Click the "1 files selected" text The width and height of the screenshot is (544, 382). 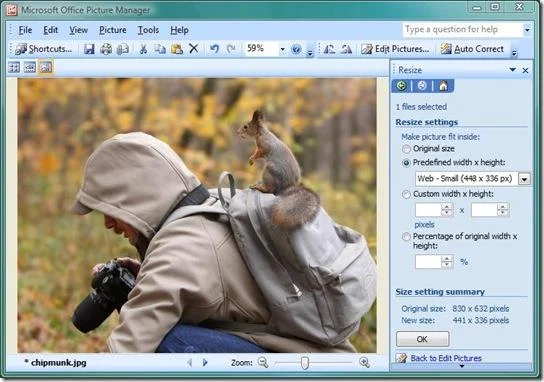point(421,107)
